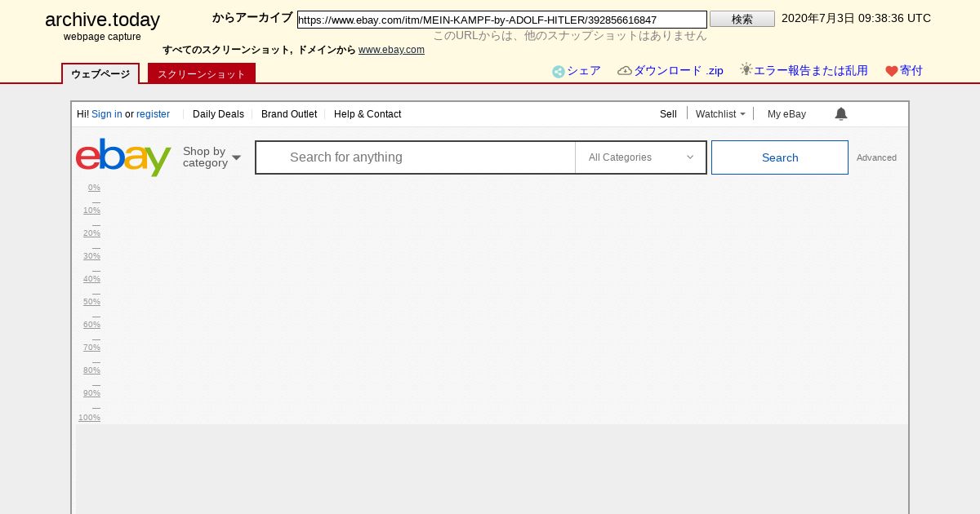The height and width of the screenshot is (514, 980).
Task: Click the このURLからは、他のスナップショットはありません notice
Action: 570,36
